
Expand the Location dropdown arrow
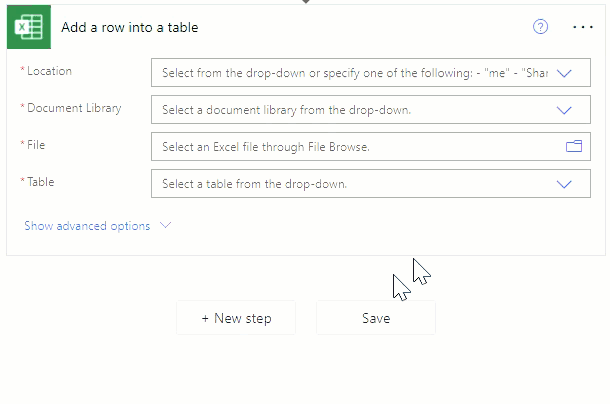point(564,73)
